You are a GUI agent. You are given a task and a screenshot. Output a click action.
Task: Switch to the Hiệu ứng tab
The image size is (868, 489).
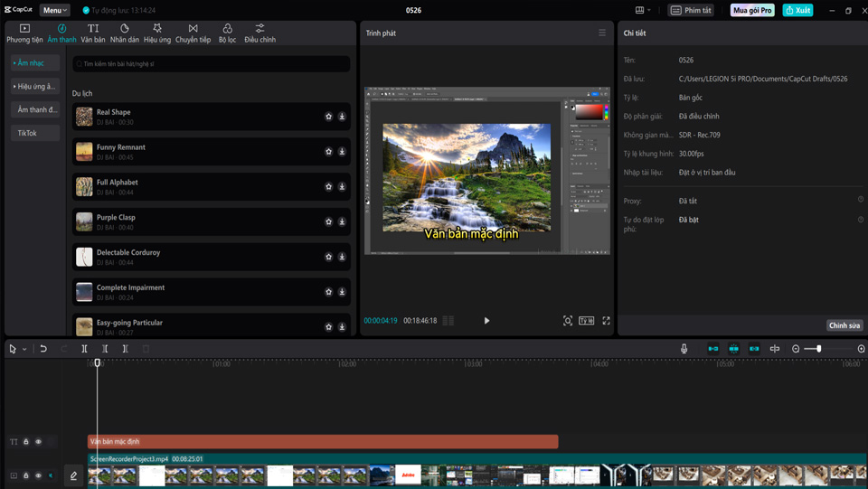pyautogui.click(x=157, y=33)
